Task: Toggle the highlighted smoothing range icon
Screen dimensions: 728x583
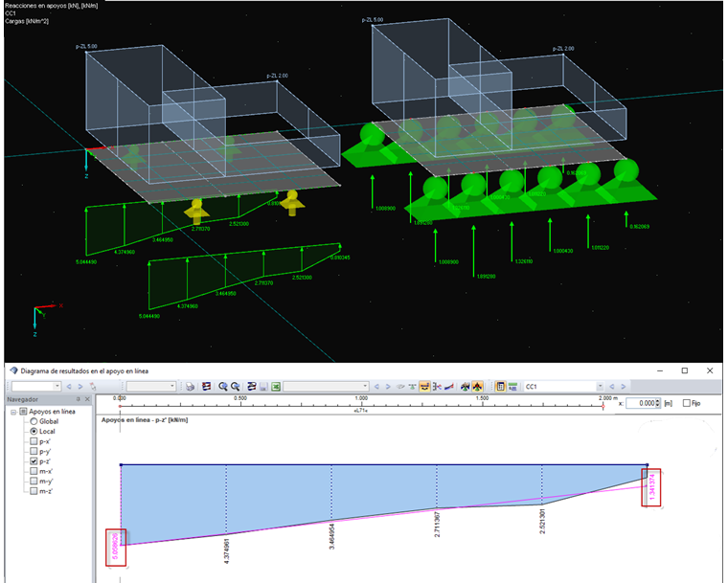Action: pyautogui.click(x=424, y=387)
